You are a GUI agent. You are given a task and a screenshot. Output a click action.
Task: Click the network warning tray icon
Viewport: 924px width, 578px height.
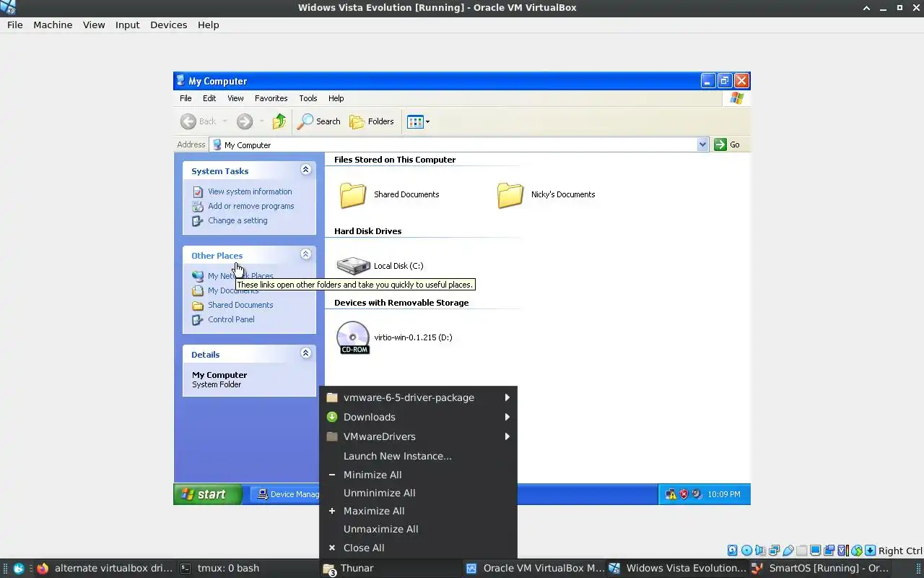coord(671,494)
